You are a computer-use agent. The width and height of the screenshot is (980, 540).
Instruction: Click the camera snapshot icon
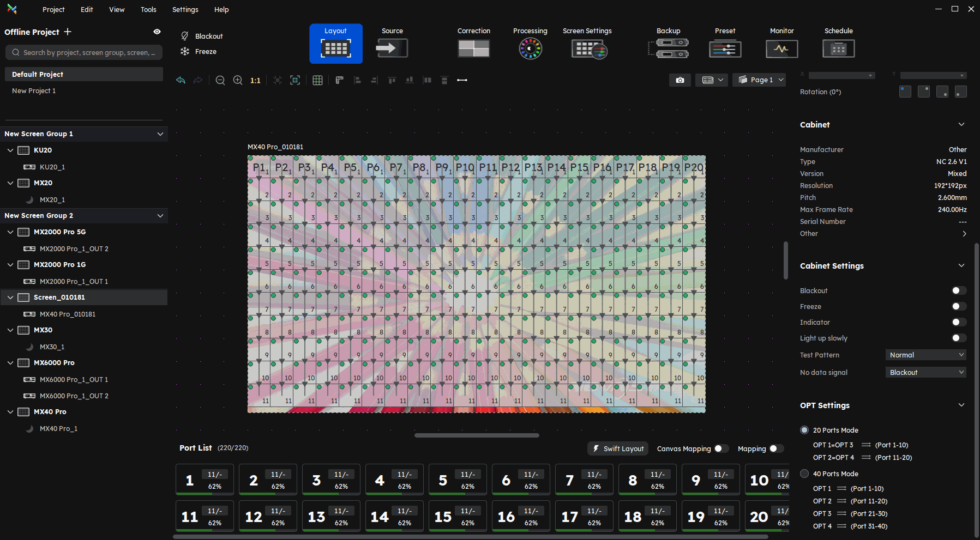[680, 80]
